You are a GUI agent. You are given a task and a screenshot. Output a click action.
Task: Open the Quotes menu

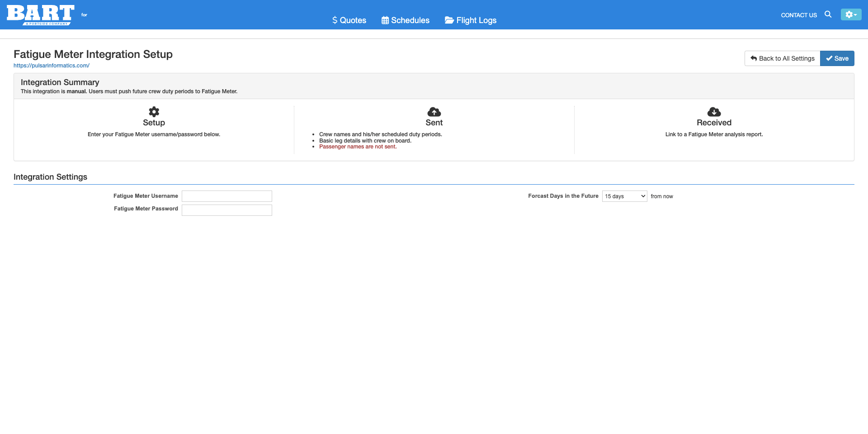pyautogui.click(x=349, y=20)
